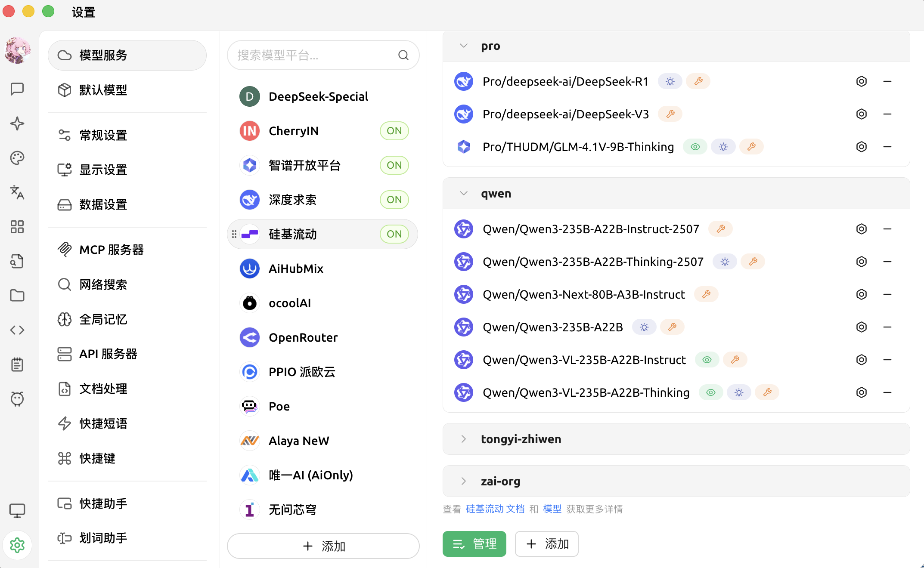The height and width of the screenshot is (568, 924).
Task: Click the green 管理 button
Action: click(474, 544)
